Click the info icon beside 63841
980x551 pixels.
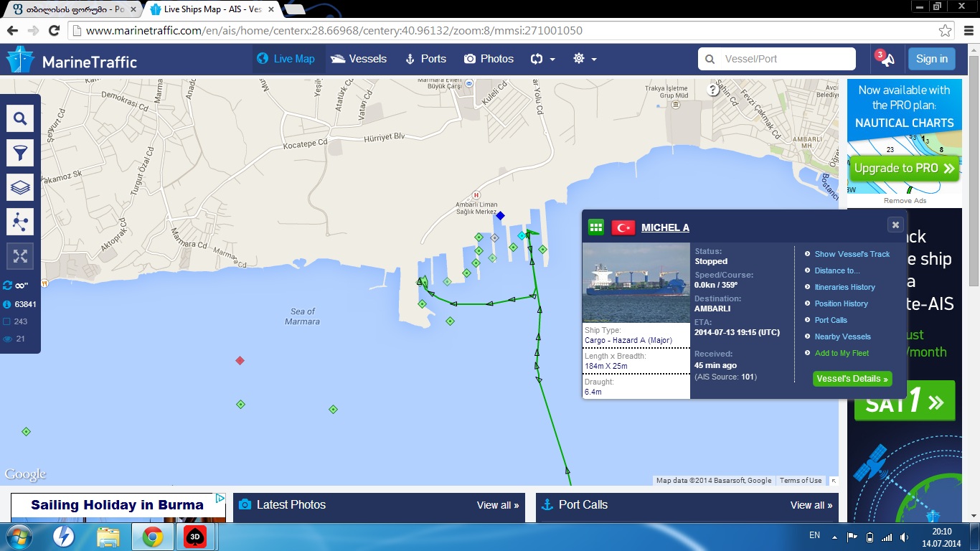pos(7,304)
